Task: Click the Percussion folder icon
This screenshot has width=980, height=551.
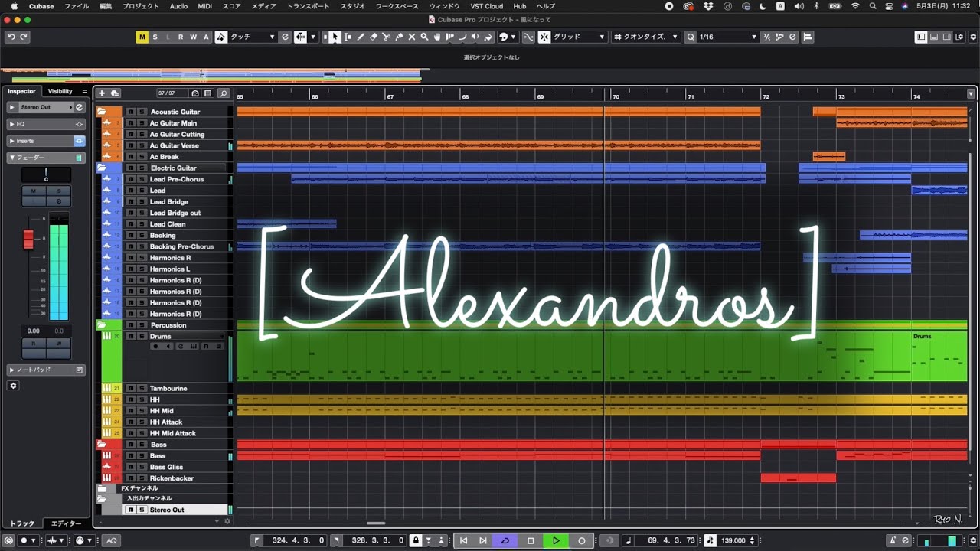Action: tap(102, 325)
